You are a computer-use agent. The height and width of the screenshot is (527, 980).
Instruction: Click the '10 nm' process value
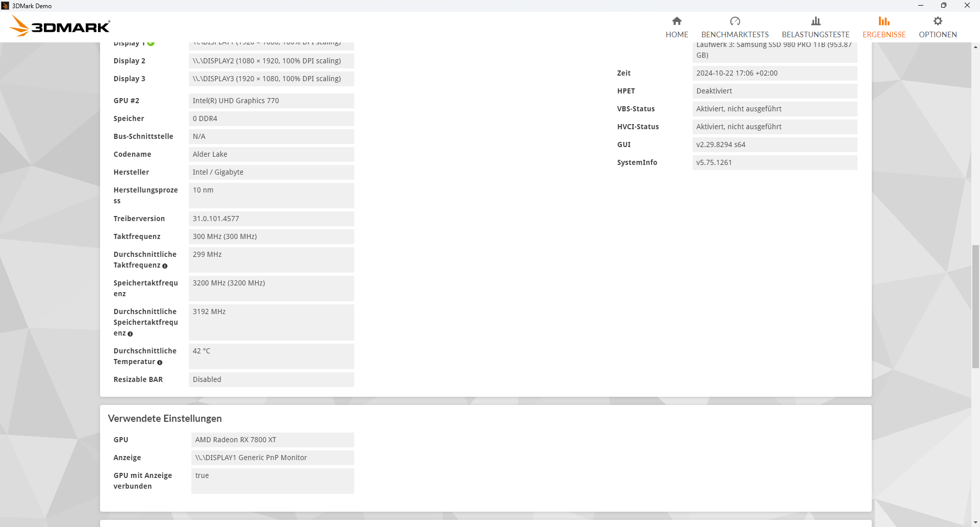click(x=272, y=196)
